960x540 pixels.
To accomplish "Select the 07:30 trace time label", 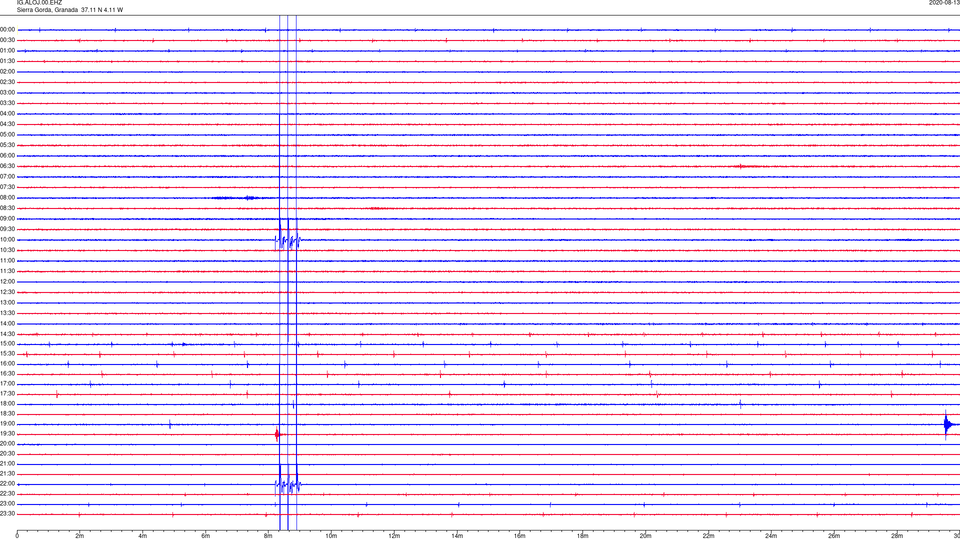I will [x=8, y=187].
